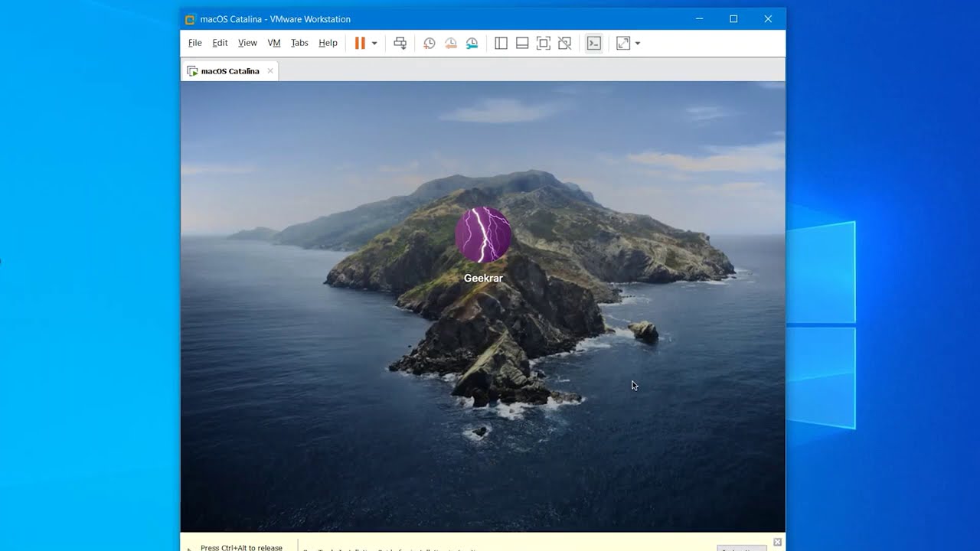The image size is (980, 551).
Task: Revert virtual machine to previous snapshot
Action: click(x=451, y=44)
